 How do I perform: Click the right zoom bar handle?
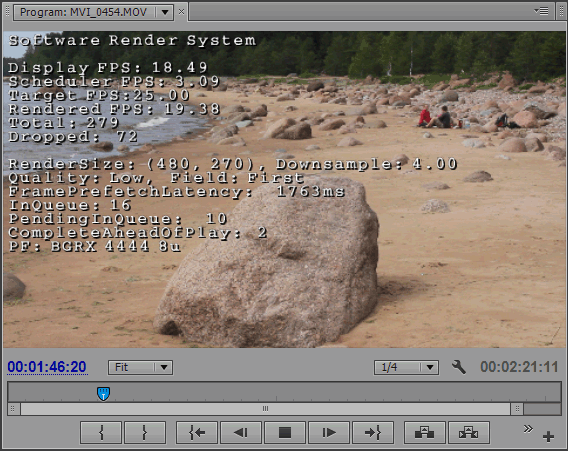coord(517,409)
